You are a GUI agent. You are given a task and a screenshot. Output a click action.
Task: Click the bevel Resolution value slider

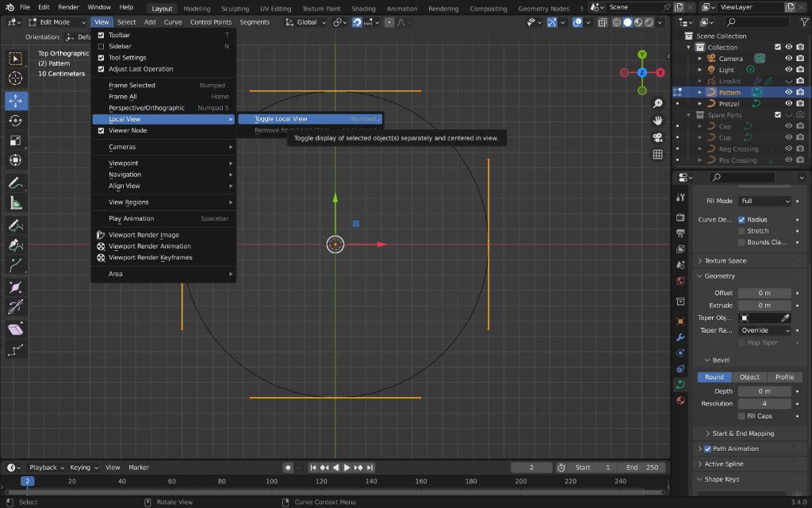[764, 403]
